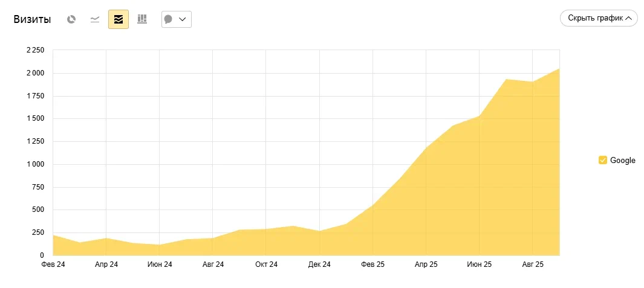The image size is (644, 288).
Task: Uncheck the Google legend checkbox
Action: tap(602, 160)
